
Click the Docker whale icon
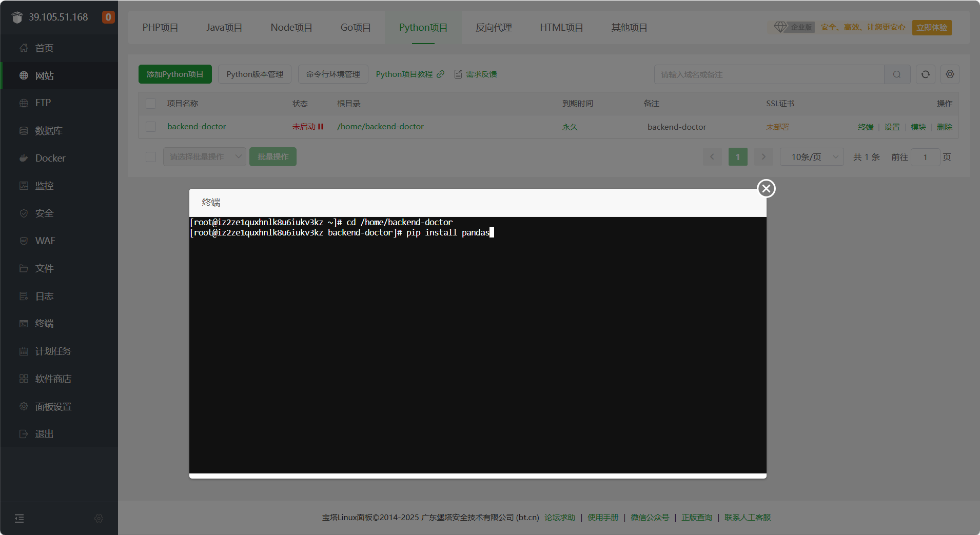(24, 158)
